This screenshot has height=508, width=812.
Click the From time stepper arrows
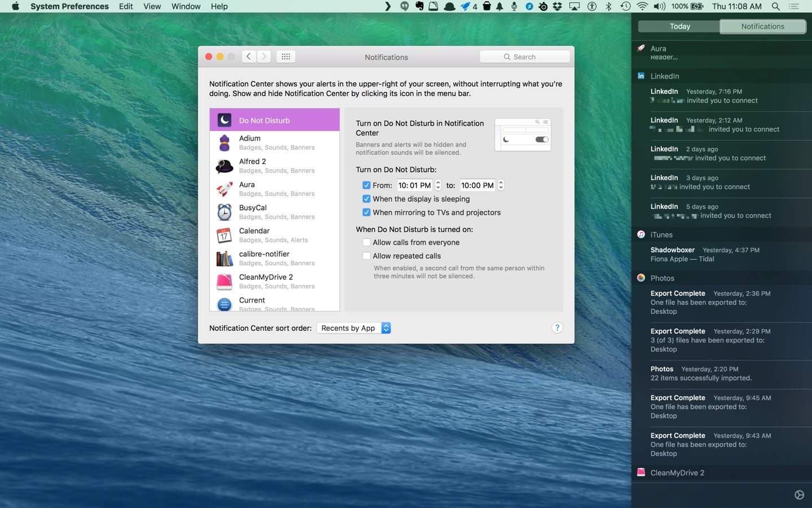click(438, 185)
